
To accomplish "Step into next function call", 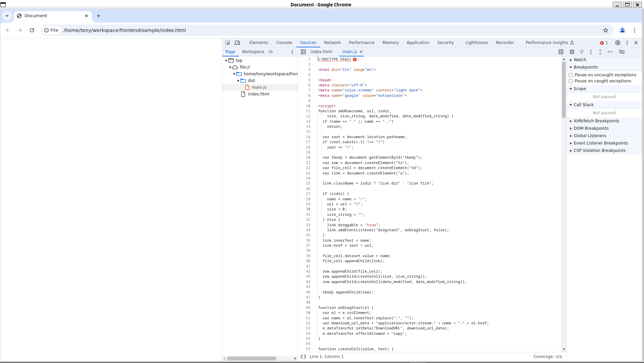I will [x=591, y=52].
